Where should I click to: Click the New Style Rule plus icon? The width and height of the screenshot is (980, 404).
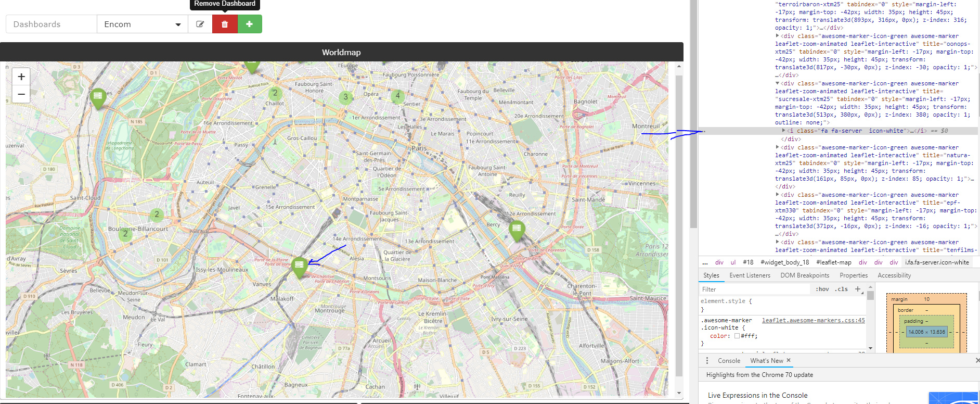(858, 289)
